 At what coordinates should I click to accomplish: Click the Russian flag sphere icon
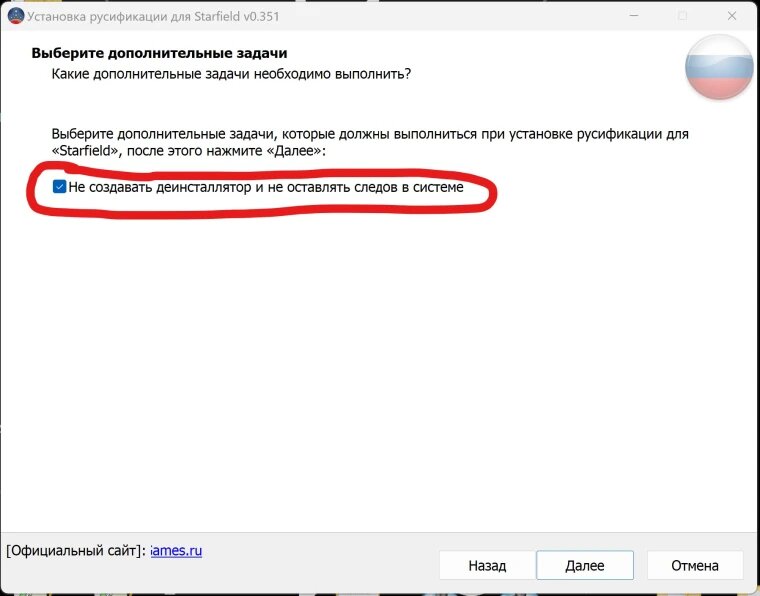[719, 67]
